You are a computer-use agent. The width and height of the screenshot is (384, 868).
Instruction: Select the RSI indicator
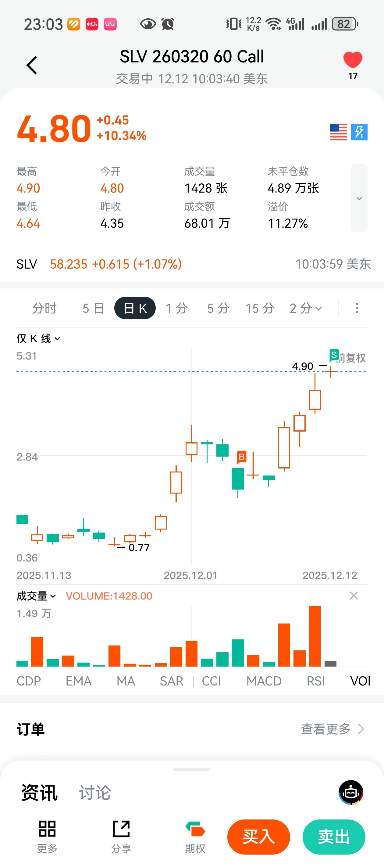(x=316, y=681)
